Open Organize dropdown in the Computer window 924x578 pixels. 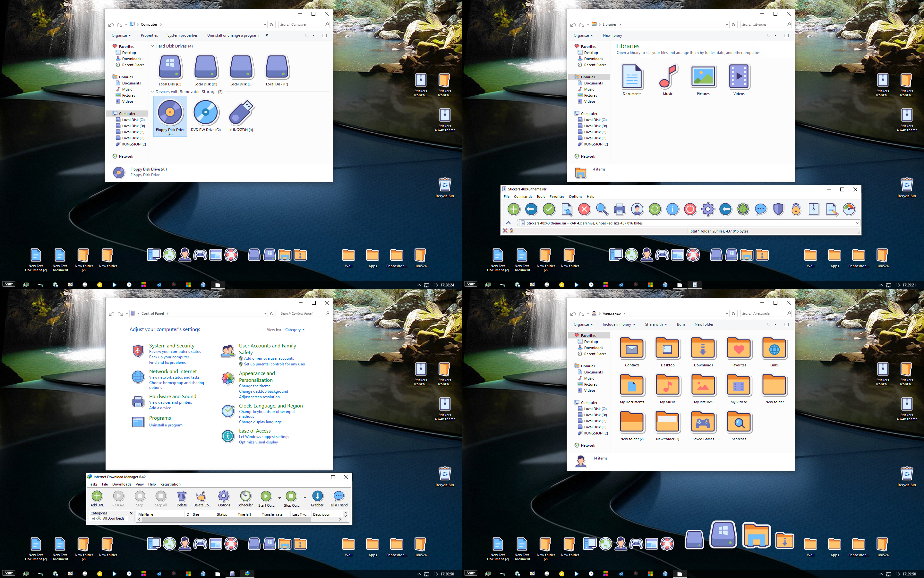[x=121, y=35]
